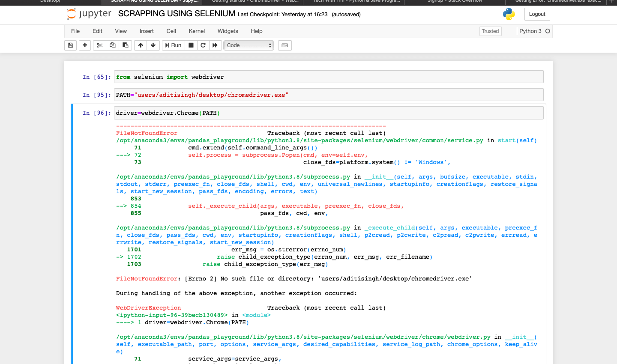The image size is (617, 364).
Task: Restart kernel and re-run all cells icon
Action: tap(215, 45)
